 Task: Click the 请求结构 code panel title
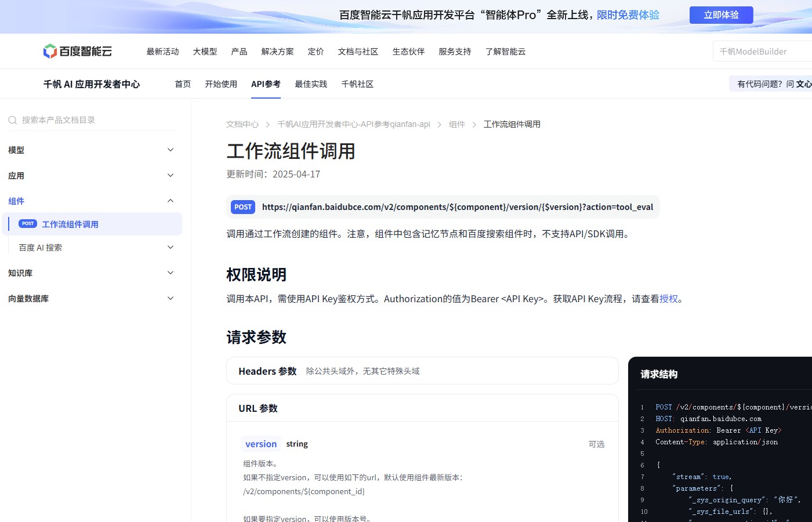click(x=659, y=374)
